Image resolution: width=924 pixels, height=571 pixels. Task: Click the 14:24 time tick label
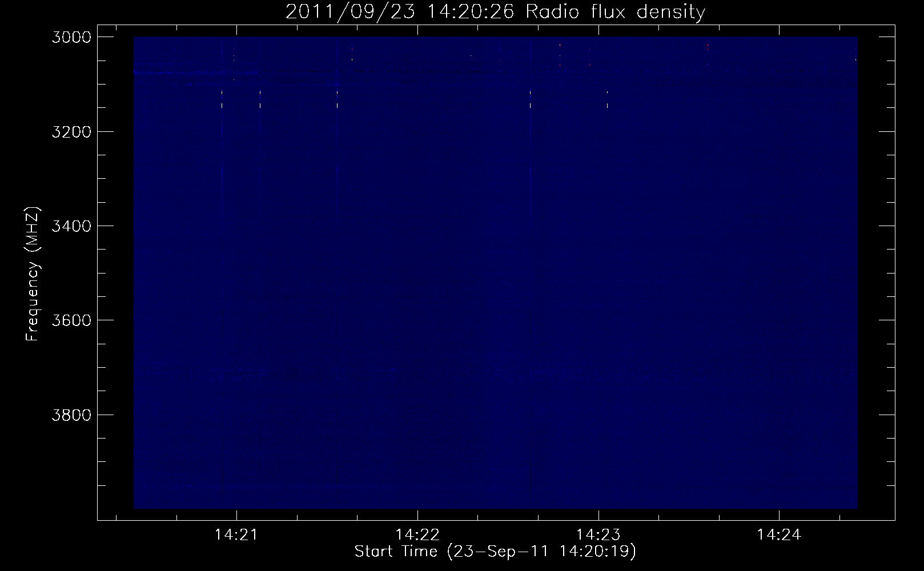pyautogui.click(x=779, y=534)
